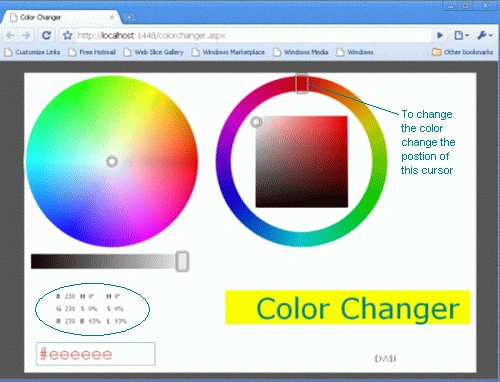Click the page icon on the browser tab

(x=13, y=17)
